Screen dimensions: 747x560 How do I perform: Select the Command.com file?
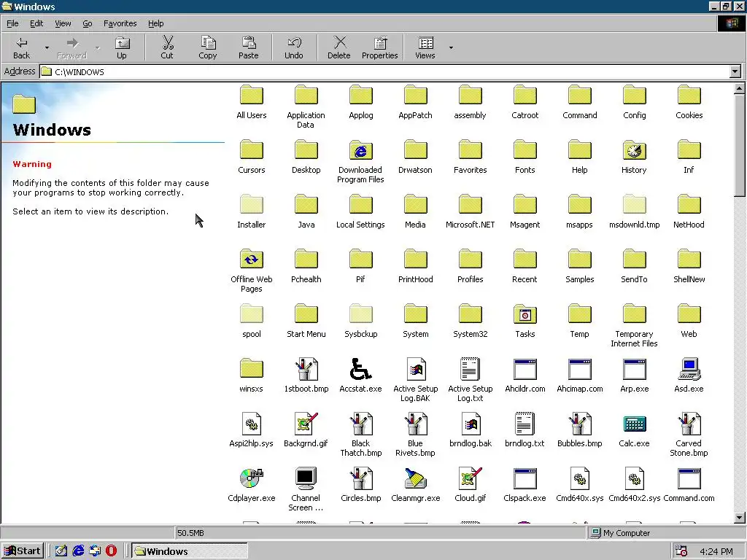click(689, 485)
